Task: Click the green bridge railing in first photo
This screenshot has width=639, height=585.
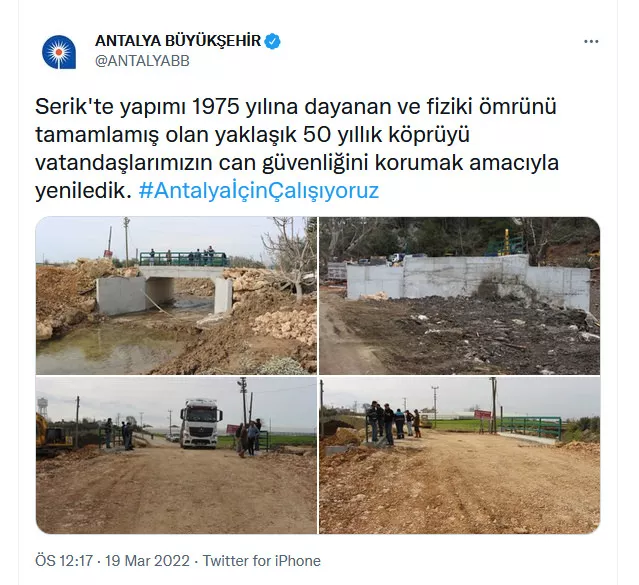Action: tap(183, 259)
